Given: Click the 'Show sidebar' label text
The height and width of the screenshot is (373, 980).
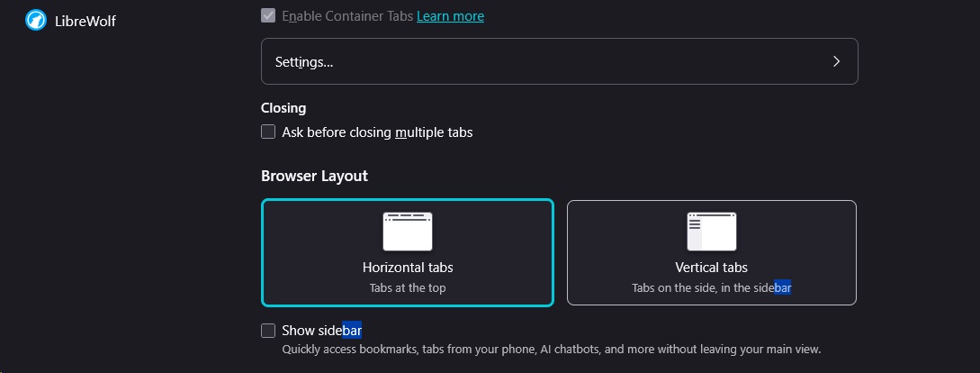Looking at the screenshot, I should pyautogui.click(x=321, y=331).
